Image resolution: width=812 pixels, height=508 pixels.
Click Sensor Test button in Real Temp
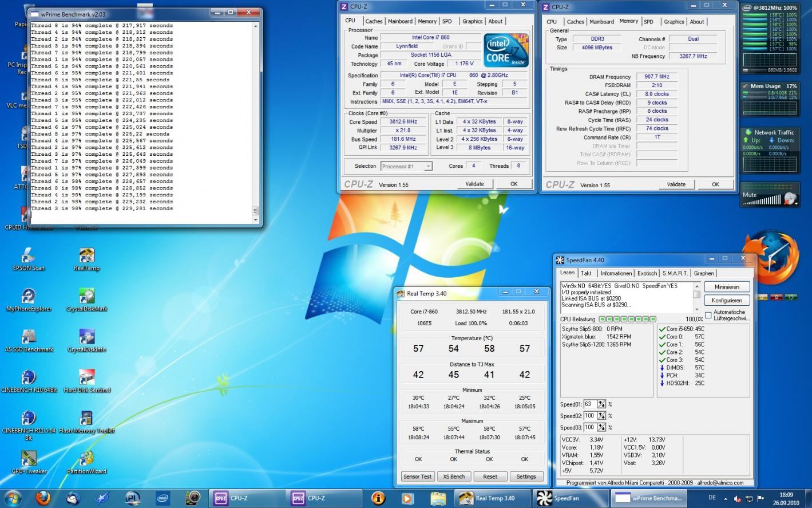pos(418,477)
